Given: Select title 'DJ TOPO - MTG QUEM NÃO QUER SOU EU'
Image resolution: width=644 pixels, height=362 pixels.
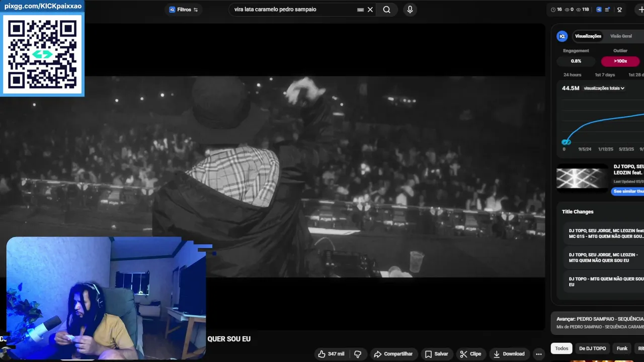Looking at the screenshot, I should 606,282.
